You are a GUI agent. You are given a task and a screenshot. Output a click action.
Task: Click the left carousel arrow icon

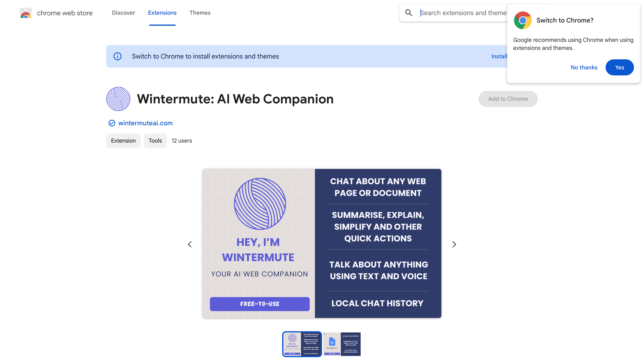(189, 244)
